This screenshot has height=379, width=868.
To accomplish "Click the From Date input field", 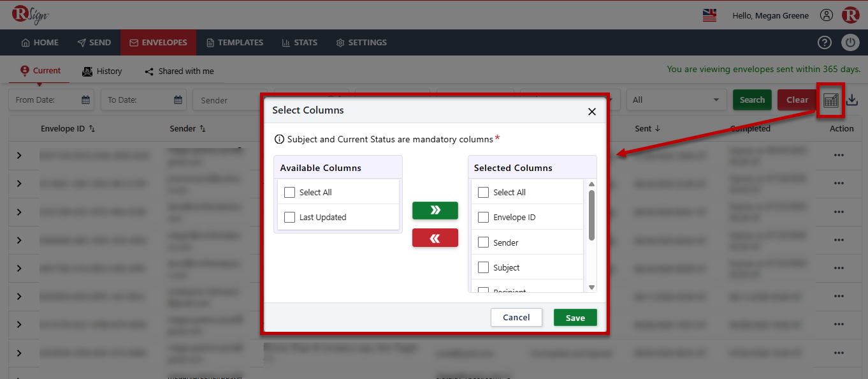I will tap(51, 100).
